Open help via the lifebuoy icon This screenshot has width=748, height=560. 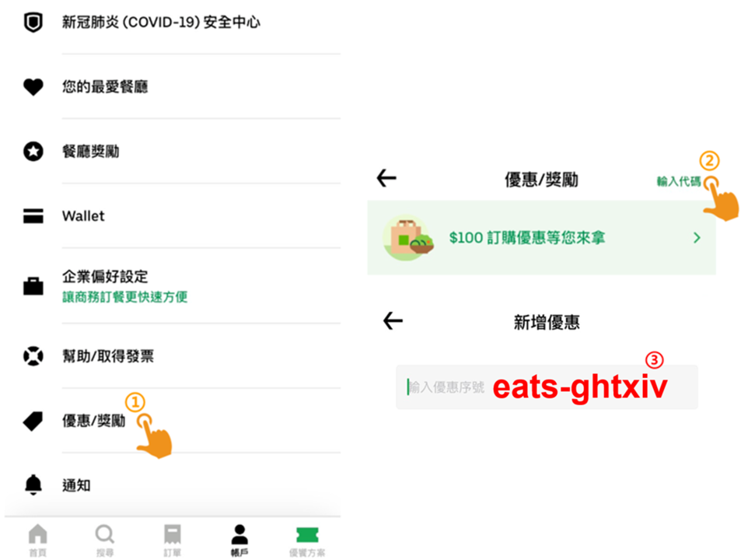[x=33, y=356]
